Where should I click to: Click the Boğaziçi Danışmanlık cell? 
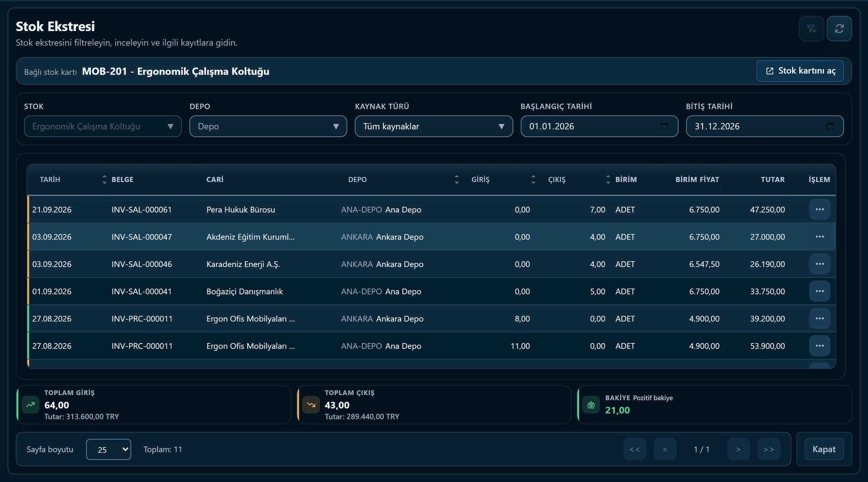pos(244,291)
